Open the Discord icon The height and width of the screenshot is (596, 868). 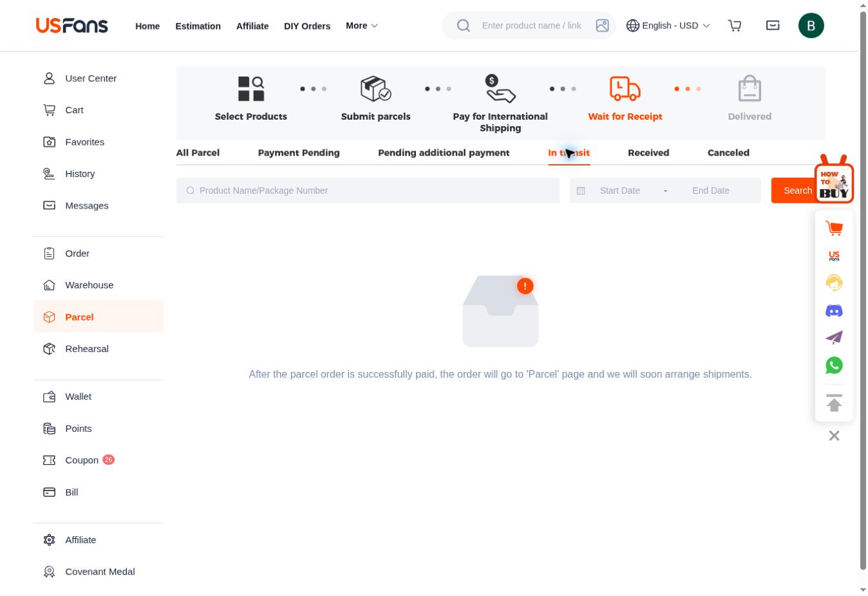pyautogui.click(x=834, y=311)
